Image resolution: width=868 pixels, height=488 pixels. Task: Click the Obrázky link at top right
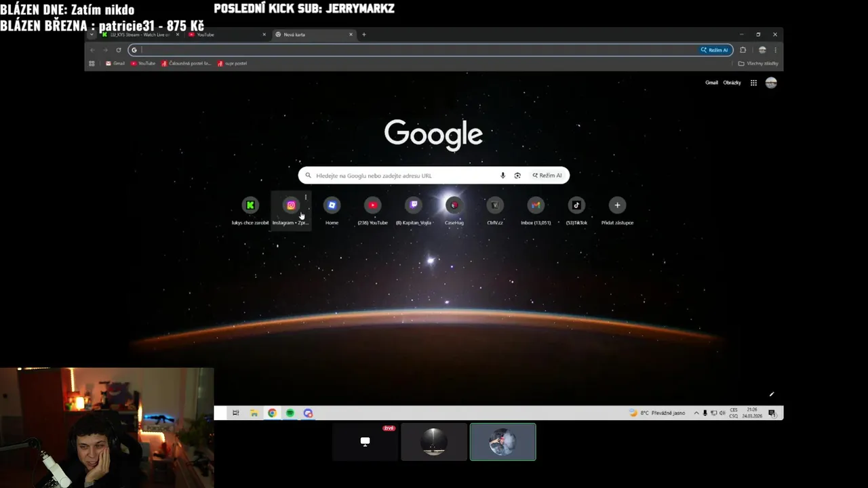coord(732,83)
